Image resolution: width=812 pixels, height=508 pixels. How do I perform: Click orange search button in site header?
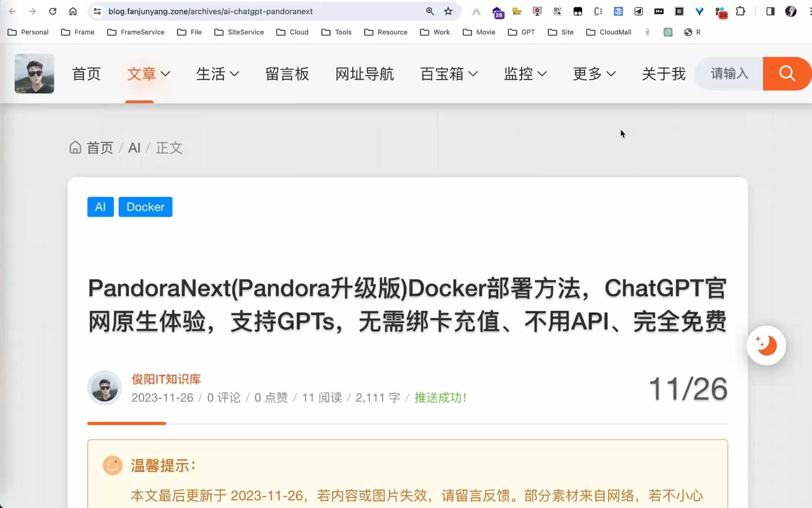point(787,74)
